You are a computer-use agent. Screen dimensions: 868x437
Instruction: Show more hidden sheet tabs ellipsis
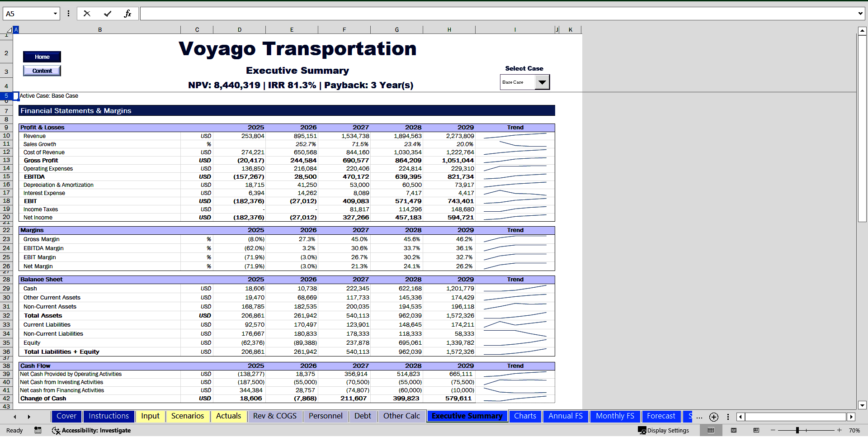point(699,417)
